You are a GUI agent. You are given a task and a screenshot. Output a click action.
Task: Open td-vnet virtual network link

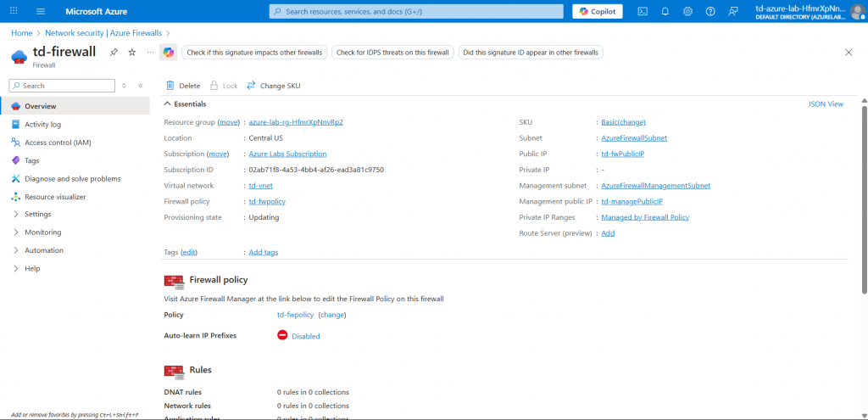(261, 186)
